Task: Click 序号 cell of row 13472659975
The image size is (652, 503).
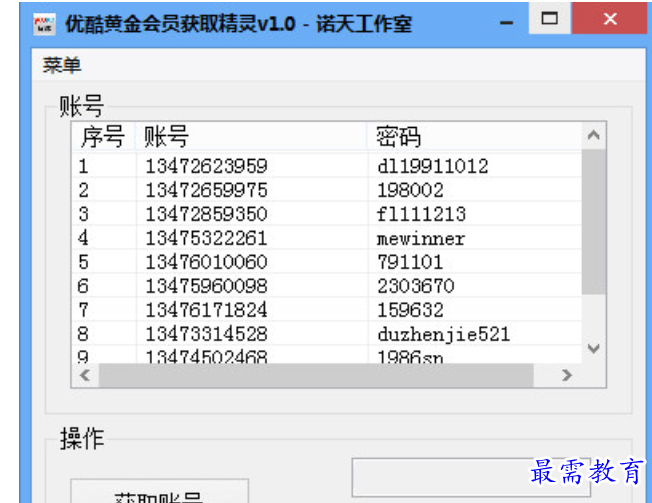Action: coord(83,190)
